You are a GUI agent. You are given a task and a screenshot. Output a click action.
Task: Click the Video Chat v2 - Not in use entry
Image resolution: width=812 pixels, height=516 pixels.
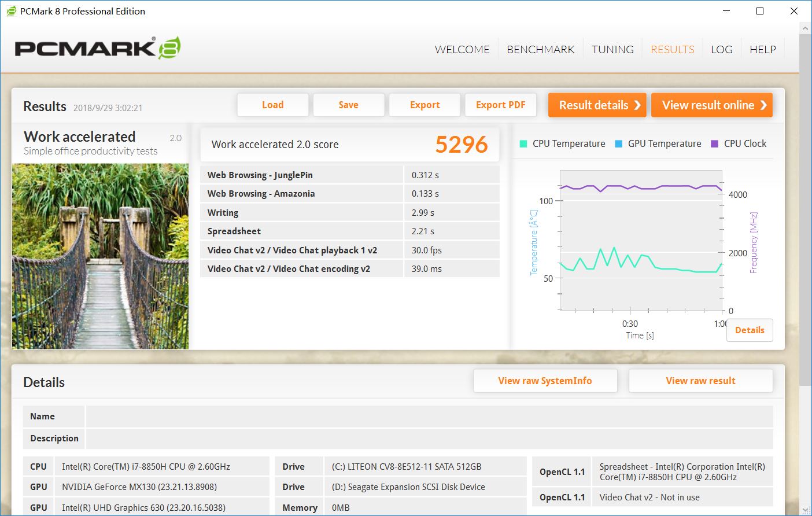click(649, 497)
